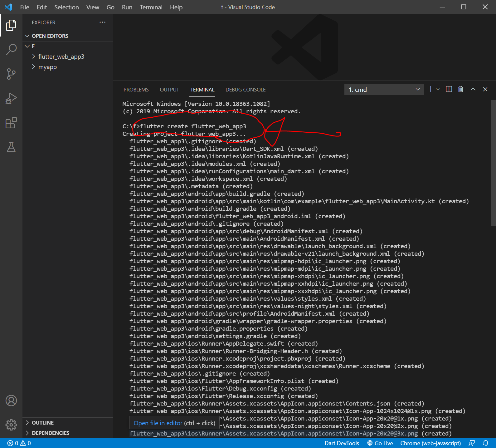Open the Accounts icon
This screenshot has height=448, width=496.
(11, 401)
